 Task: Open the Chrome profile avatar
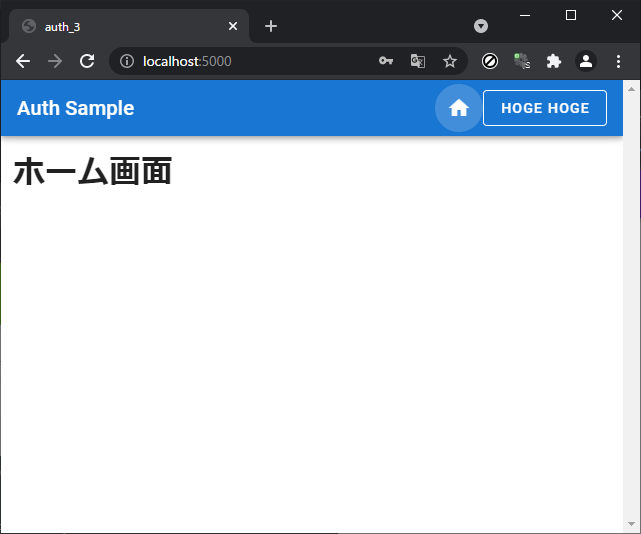(x=586, y=61)
